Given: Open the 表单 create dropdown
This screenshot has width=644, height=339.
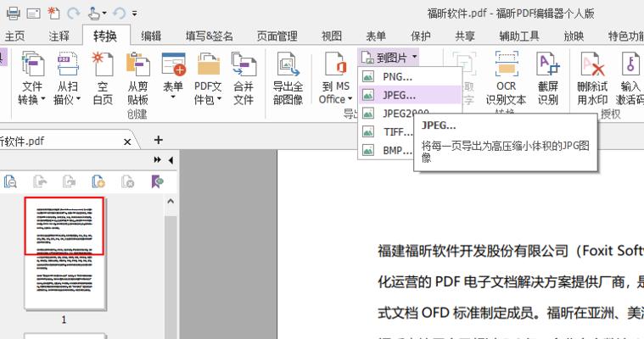Looking at the screenshot, I should [x=173, y=77].
